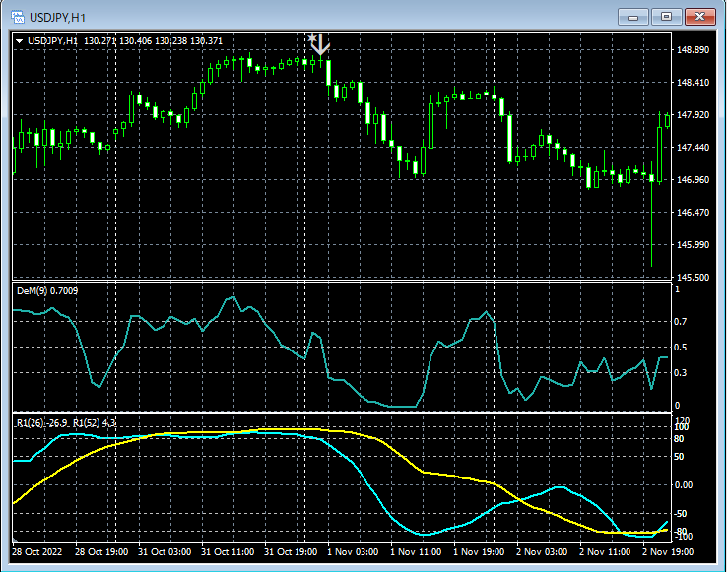Click the 1 Nov 11:00 time label
728x572 pixels.
pos(418,551)
